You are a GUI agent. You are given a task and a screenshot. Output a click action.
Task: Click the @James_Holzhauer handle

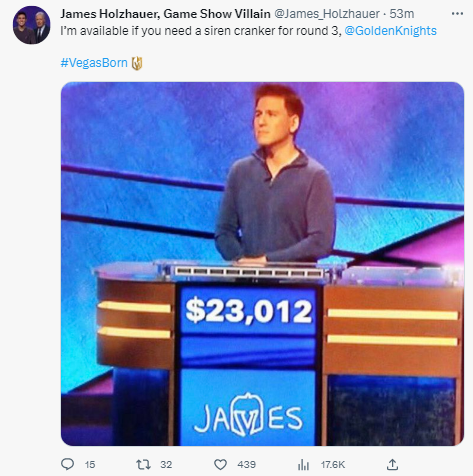point(327,14)
